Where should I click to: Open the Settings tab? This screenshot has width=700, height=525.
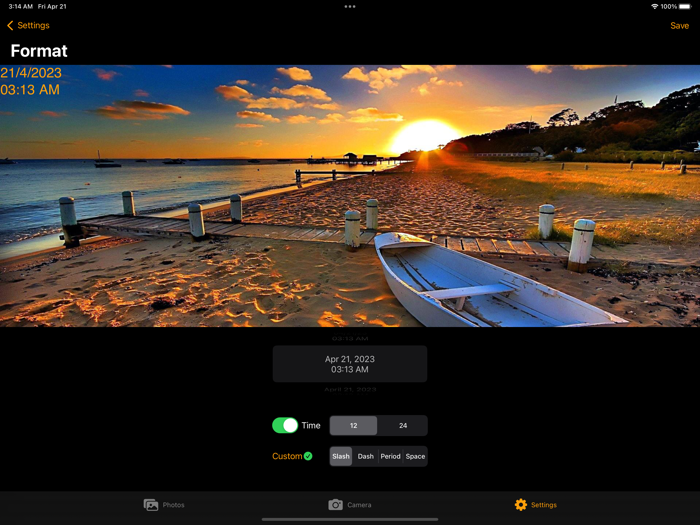pos(535,505)
